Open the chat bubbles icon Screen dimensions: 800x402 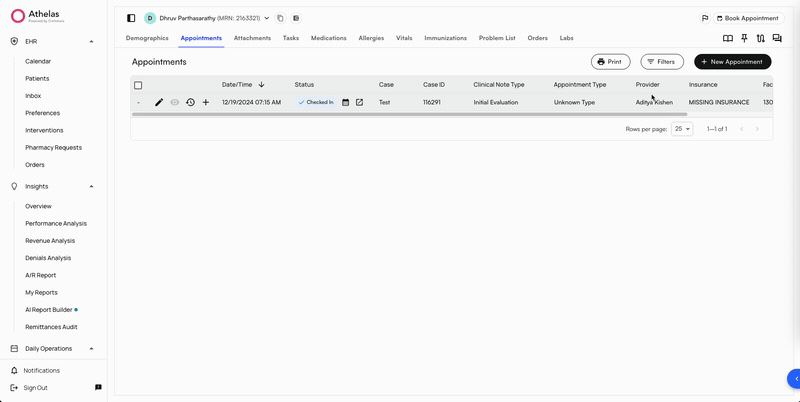pyautogui.click(x=777, y=38)
